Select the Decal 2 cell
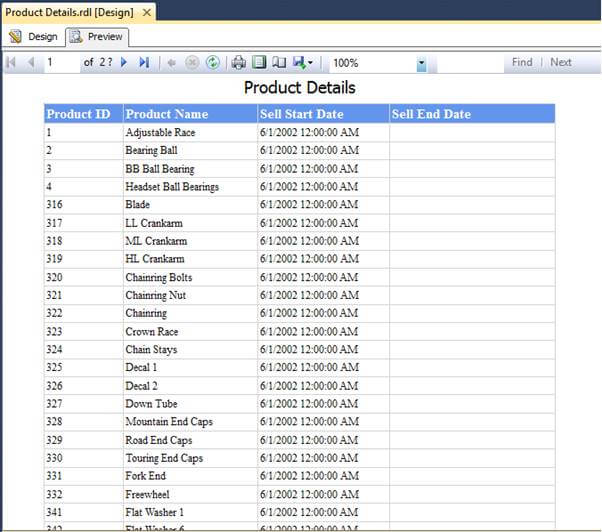This screenshot has height=532, width=602. pos(190,386)
